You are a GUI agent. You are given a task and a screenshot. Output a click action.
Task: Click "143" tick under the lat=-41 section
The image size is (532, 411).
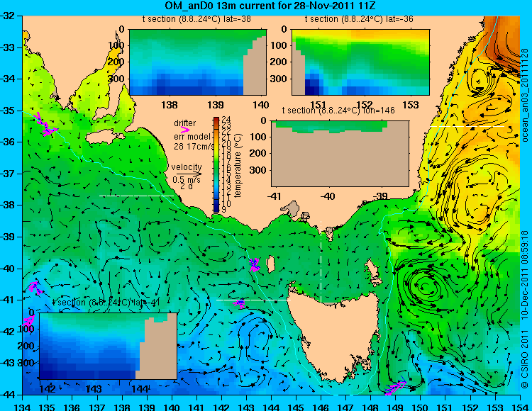[x=94, y=389]
